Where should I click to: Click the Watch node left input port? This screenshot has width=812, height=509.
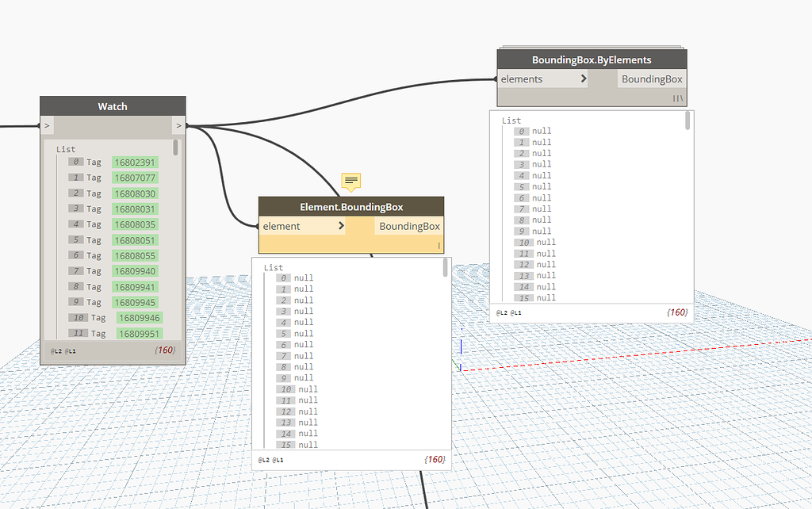pyautogui.click(x=46, y=125)
